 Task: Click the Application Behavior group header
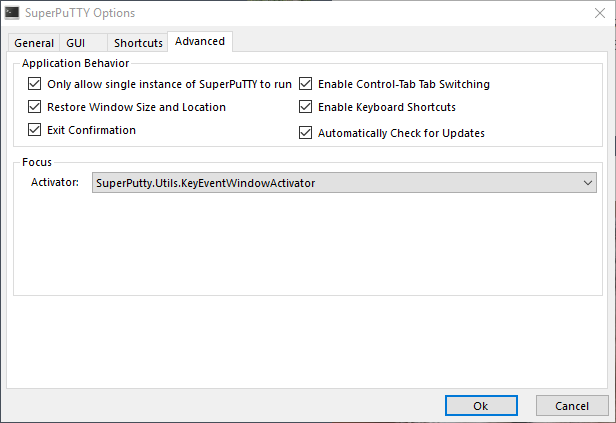[x=76, y=63]
